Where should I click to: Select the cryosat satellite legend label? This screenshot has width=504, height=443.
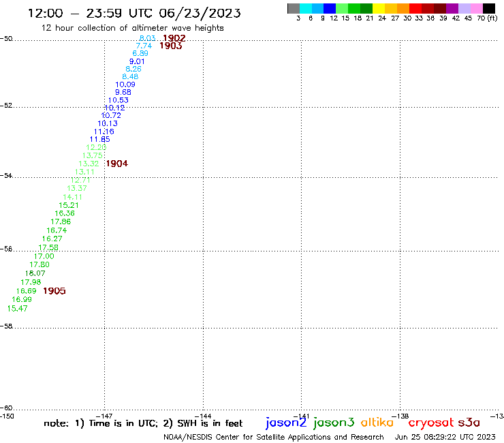pos(431,423)
